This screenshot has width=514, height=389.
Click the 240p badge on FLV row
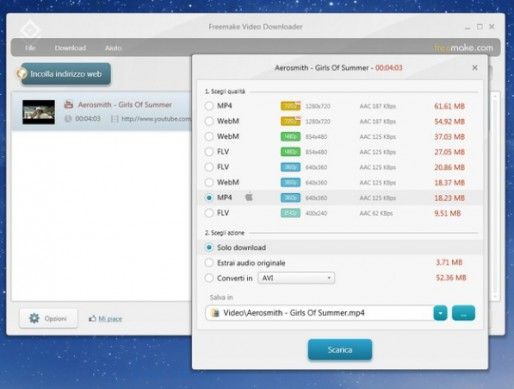point(290,213)
